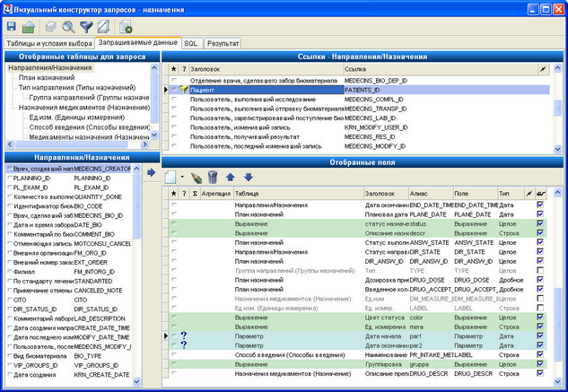Select QUANTITY_DONE field in fields list
This screenshot has width=568, height=392.
pos(69,196)
